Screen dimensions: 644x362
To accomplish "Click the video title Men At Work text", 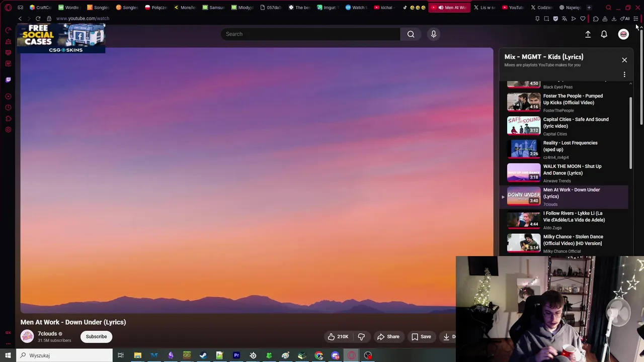I will click(x=73, y=322).
